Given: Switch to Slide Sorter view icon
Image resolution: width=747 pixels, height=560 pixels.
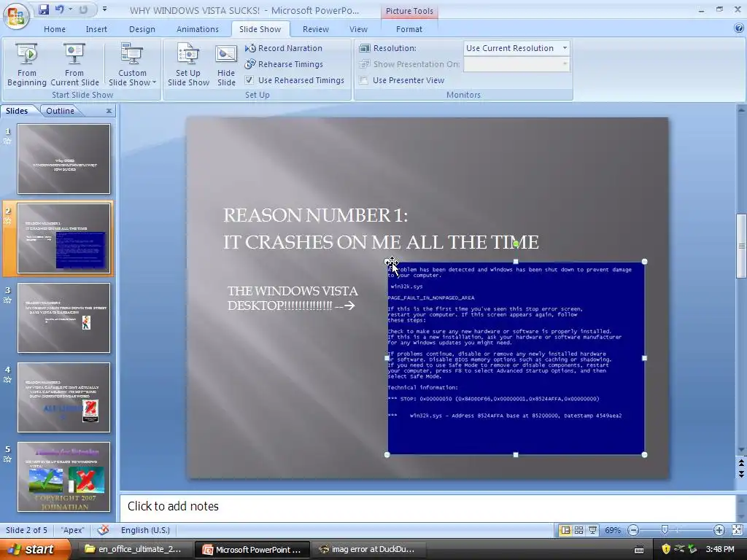Looking at the screenshot, I should [578, 530].
